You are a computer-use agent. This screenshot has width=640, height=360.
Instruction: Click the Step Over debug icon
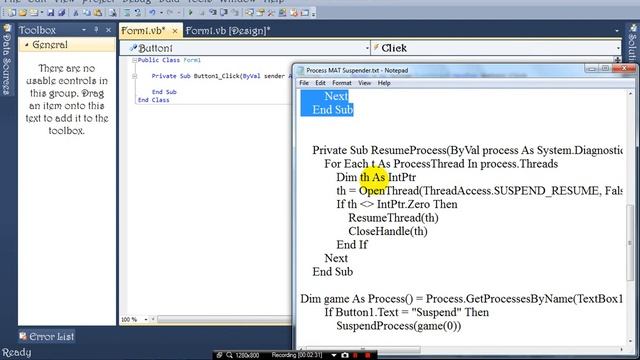point(224,13)
